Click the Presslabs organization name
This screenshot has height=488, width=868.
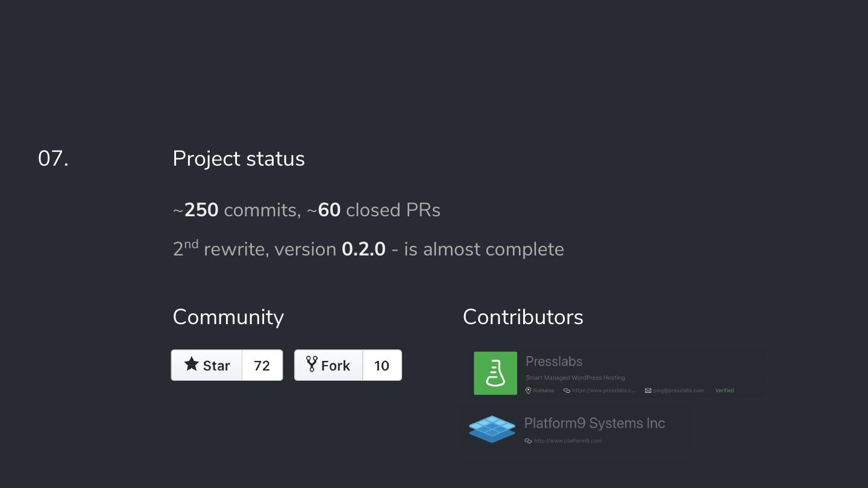click(553, 361)
